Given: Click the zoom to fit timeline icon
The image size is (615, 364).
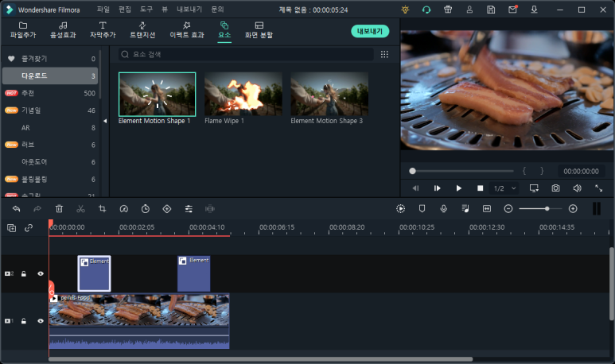Looking at the screenshot, I should [487, 209].
